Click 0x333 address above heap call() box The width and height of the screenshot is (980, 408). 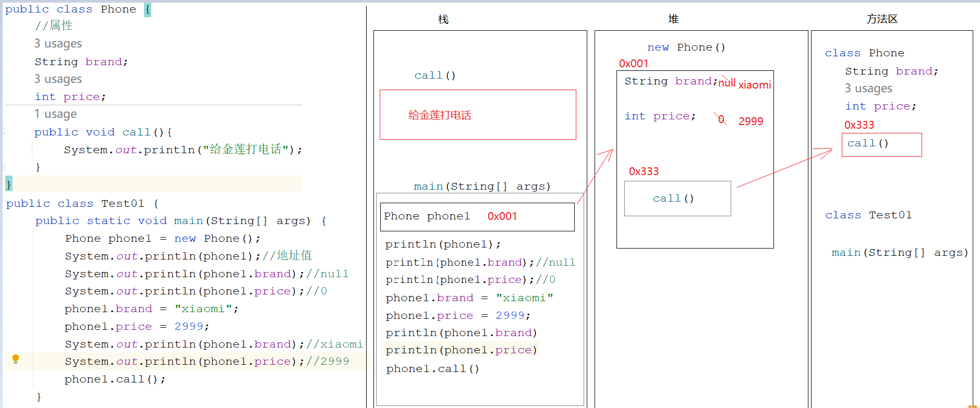coord(644,171)
